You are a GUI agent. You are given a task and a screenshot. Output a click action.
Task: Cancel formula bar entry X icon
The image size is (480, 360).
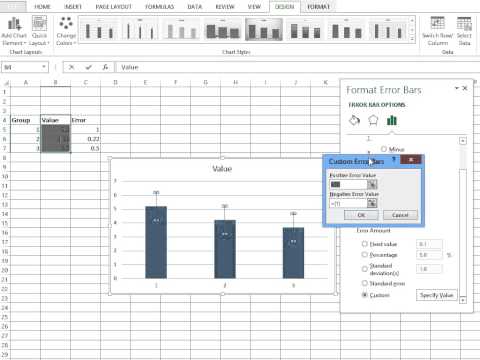point(71,67)
